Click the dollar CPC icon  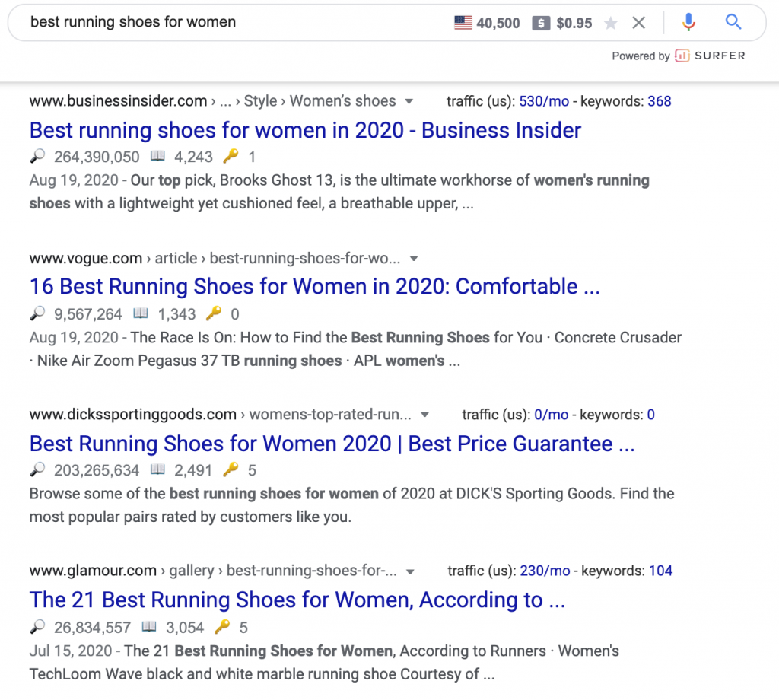click(541, 23)
